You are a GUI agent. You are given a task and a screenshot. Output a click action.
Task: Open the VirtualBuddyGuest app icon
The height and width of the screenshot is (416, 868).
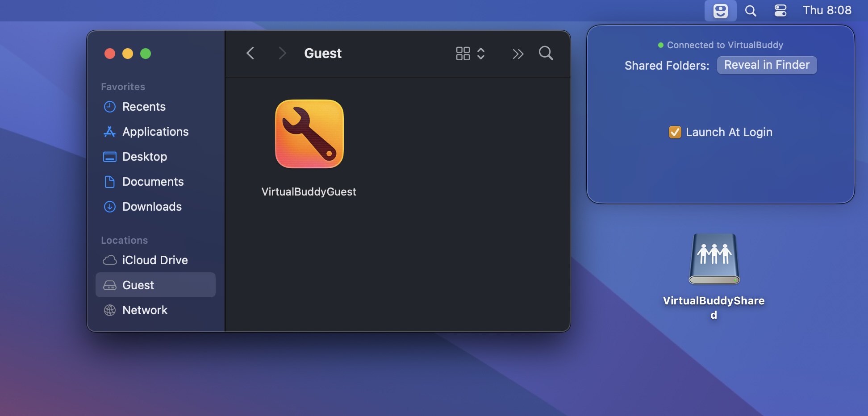309,133
